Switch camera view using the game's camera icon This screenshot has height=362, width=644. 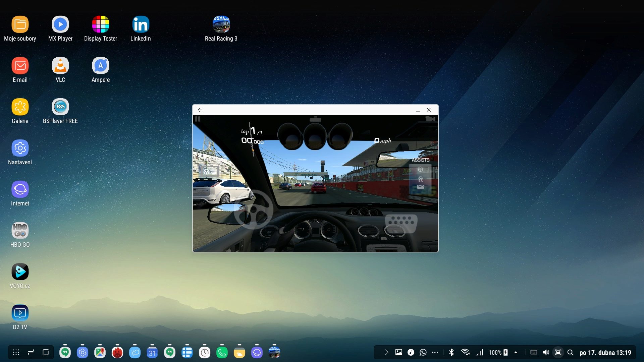coord(430,119)
